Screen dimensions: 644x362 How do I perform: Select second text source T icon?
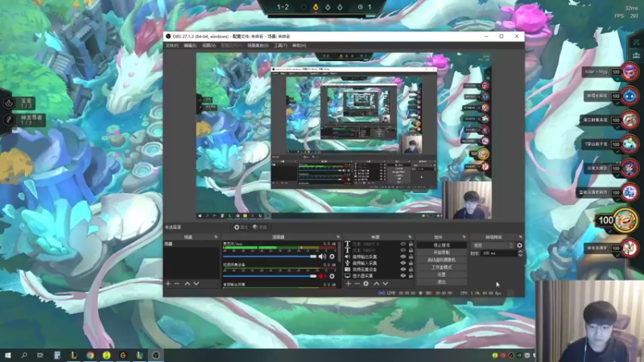pos(348,250)
